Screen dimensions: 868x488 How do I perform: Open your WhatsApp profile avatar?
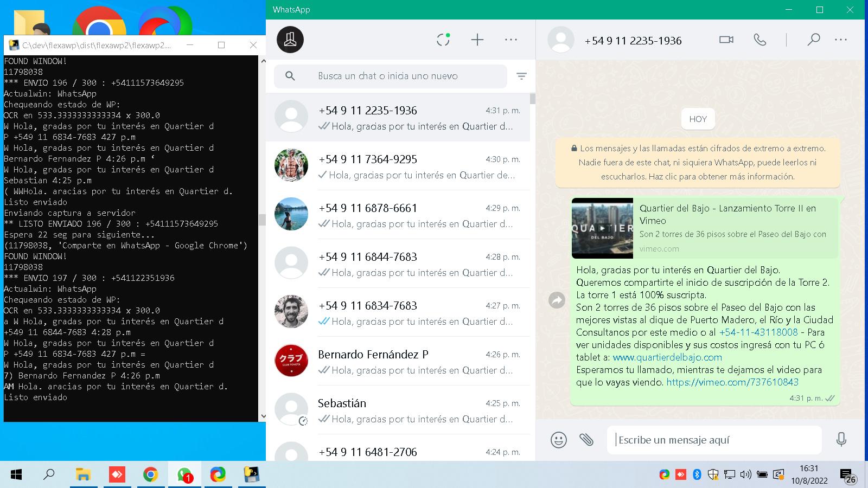[290, 40]
